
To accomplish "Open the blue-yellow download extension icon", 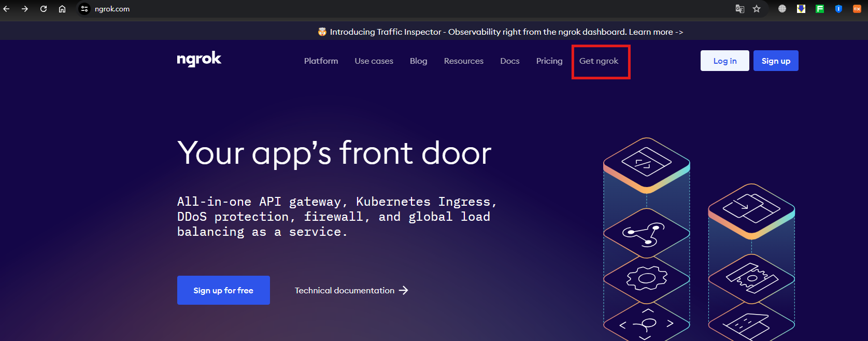I will 801,9.
